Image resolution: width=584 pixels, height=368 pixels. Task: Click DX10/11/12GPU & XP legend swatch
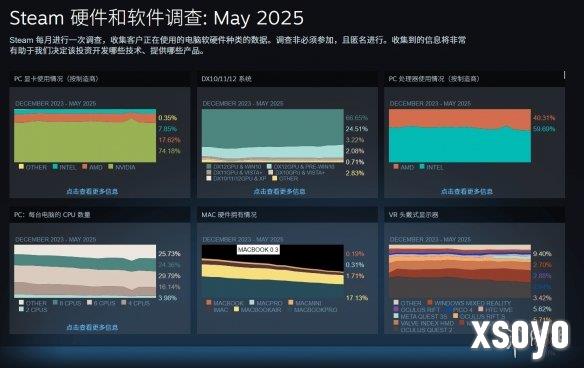click(209, 178)
